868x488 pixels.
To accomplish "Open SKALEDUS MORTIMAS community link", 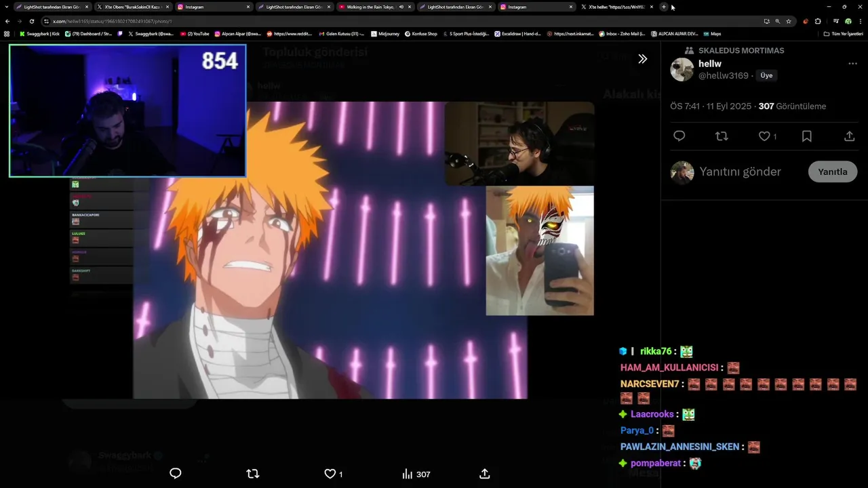I will [741, 50].
